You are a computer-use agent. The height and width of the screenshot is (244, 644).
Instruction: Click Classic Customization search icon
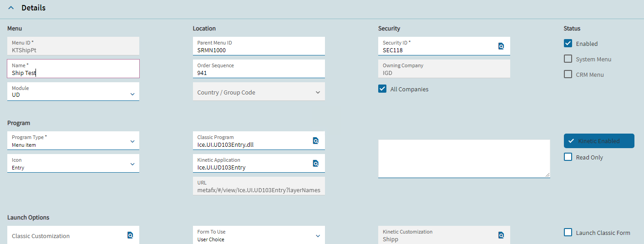pos(130,235)
